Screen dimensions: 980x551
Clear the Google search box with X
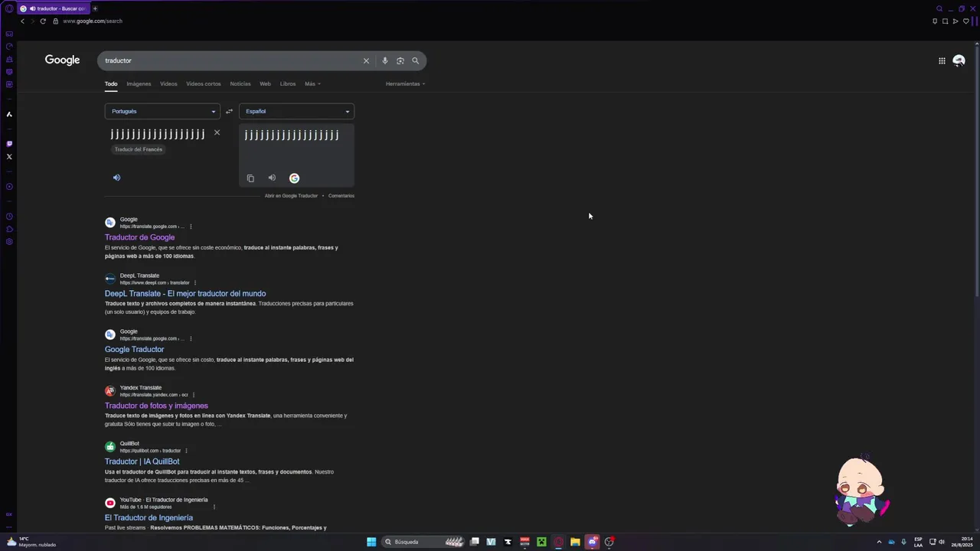(366, 60)
